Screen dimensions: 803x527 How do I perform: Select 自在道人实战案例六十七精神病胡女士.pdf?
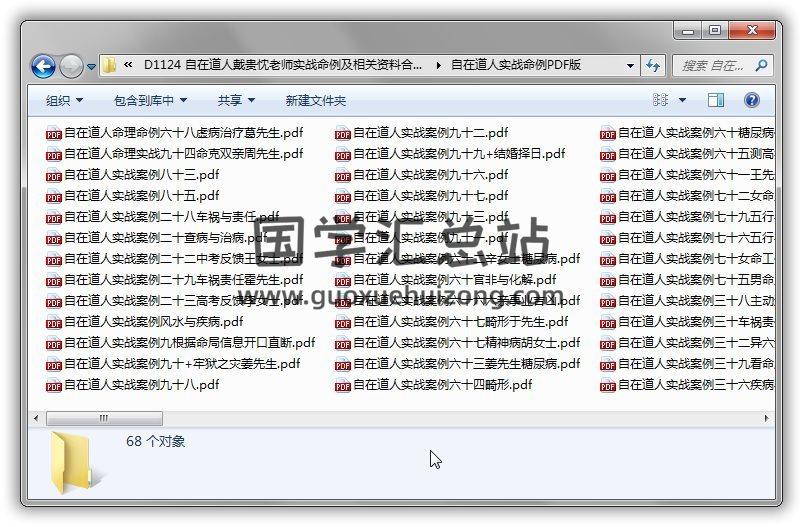(x=458, y=343)
